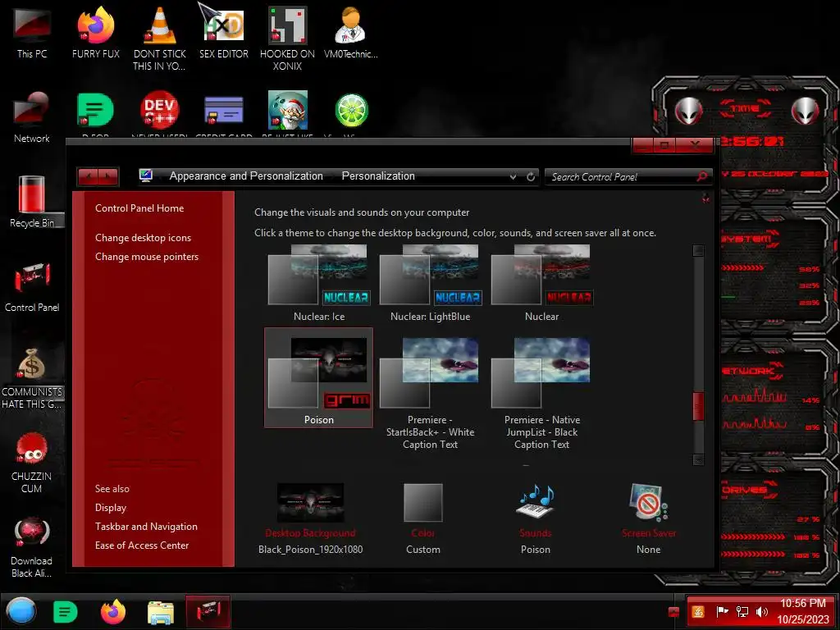Open the Color Custom swatch settings
This screenshot has height=630, width=840.
423,518
